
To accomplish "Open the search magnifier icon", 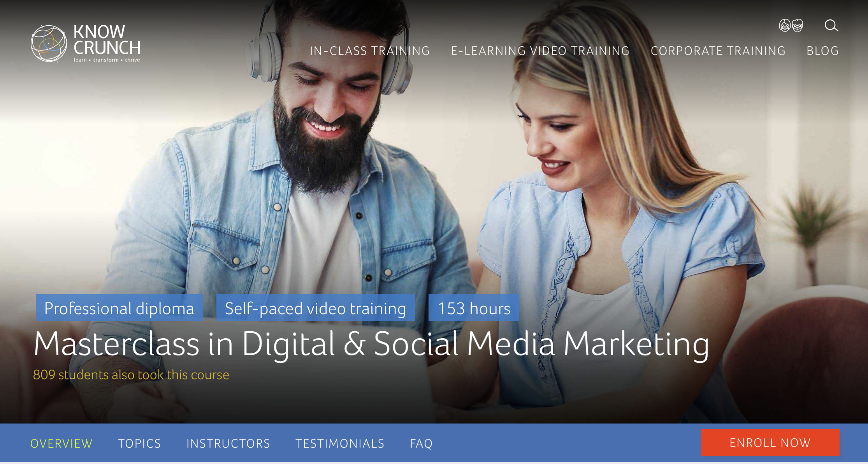I will pos(831,26).
